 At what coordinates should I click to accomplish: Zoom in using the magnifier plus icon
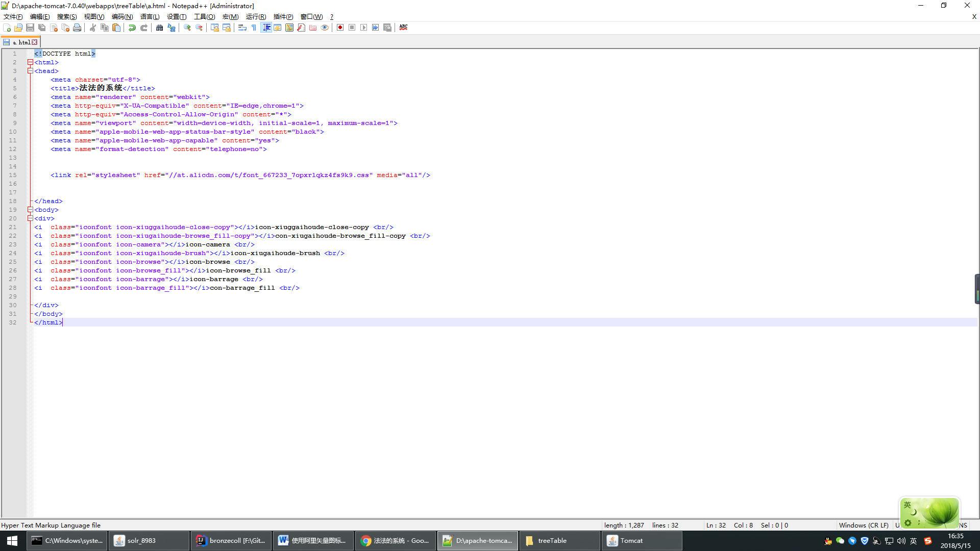(187, 28)
